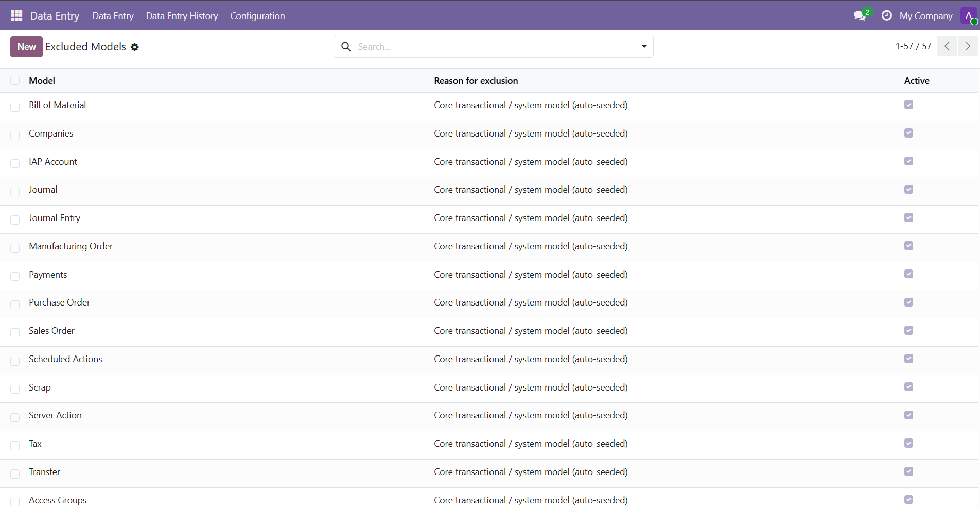Click the New button

click(x=26, y=47)
